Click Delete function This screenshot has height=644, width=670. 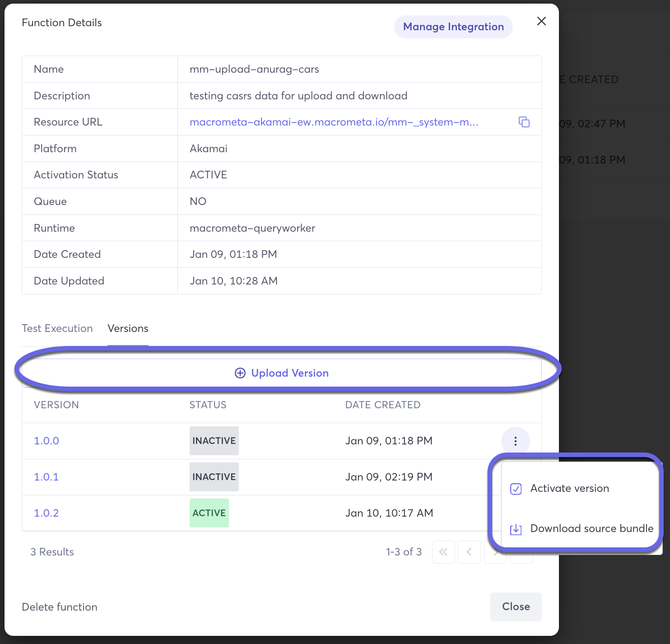[x=60, y=607]
